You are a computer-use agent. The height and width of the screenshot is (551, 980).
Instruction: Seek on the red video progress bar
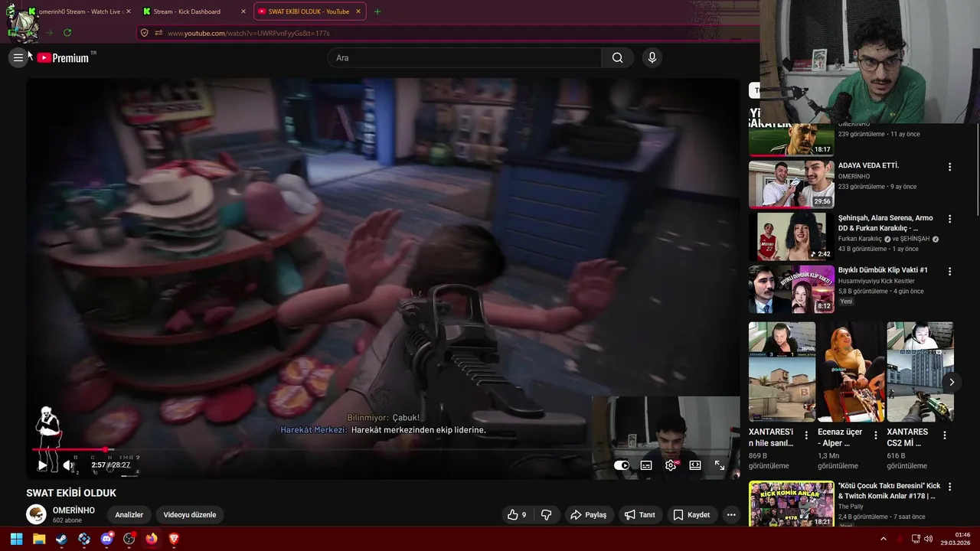(383, 450)
